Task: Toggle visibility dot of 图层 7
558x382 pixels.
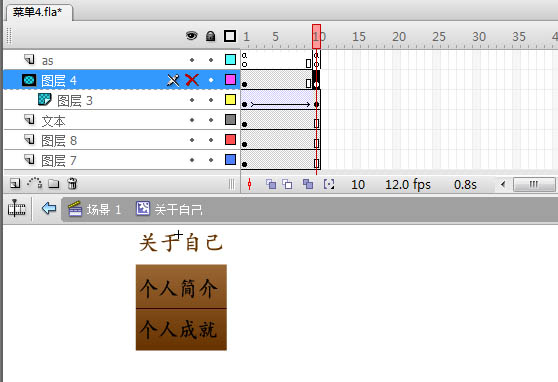Action: click(x=192, y=160)
